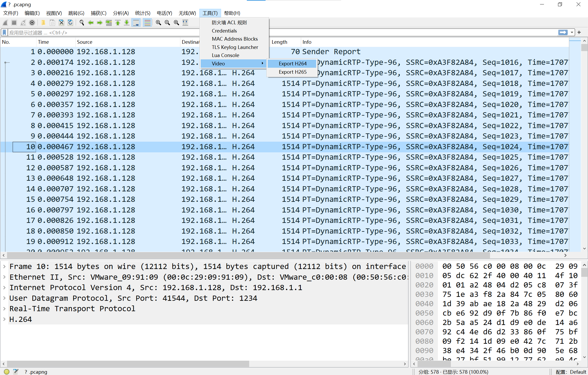Select Export H265 from Video submenu

292,72
